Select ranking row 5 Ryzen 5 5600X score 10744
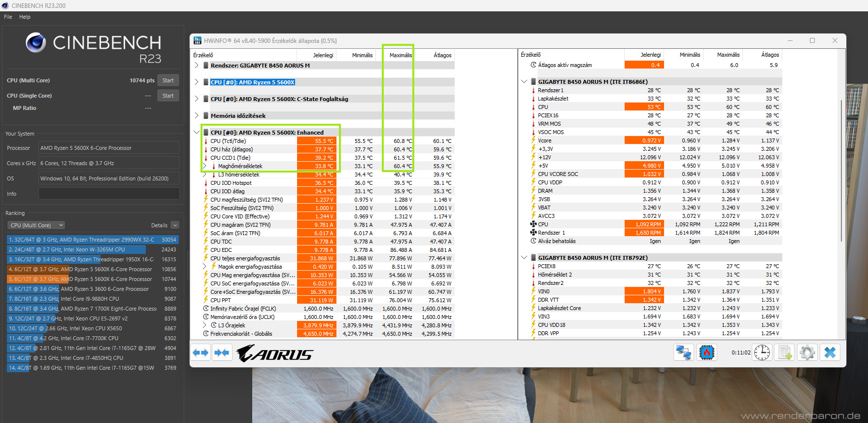This screenshot has width=868, height=423. 93,279
